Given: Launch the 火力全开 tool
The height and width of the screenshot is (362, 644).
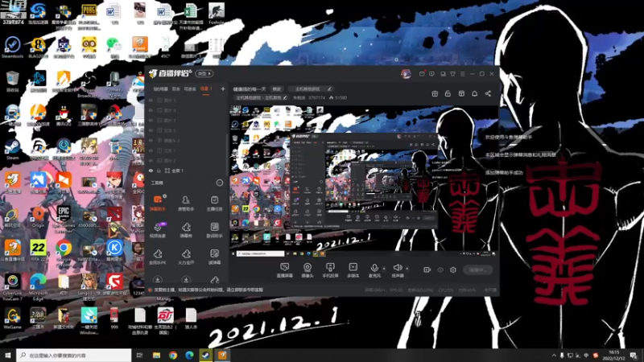Looking at the screenshot, I should pos(186,257).
